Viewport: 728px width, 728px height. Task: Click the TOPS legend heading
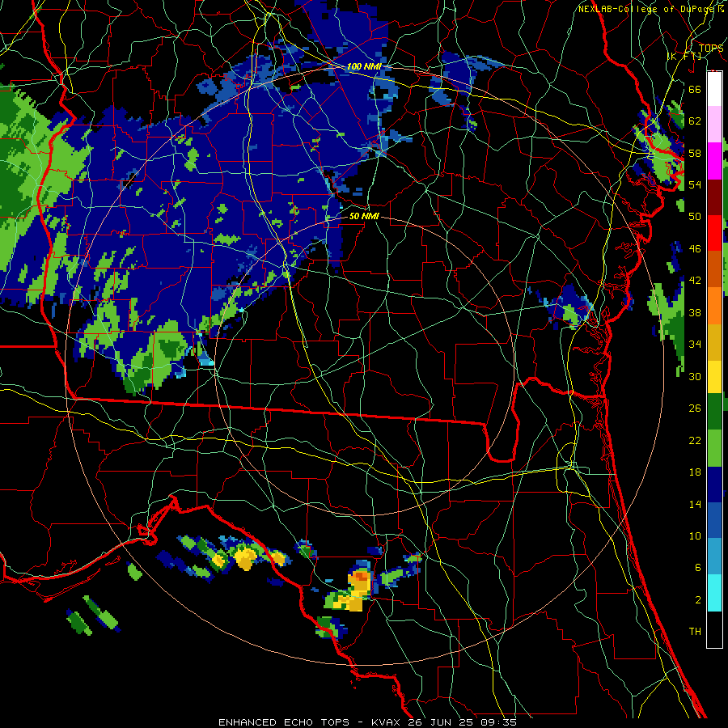point(711,49)
